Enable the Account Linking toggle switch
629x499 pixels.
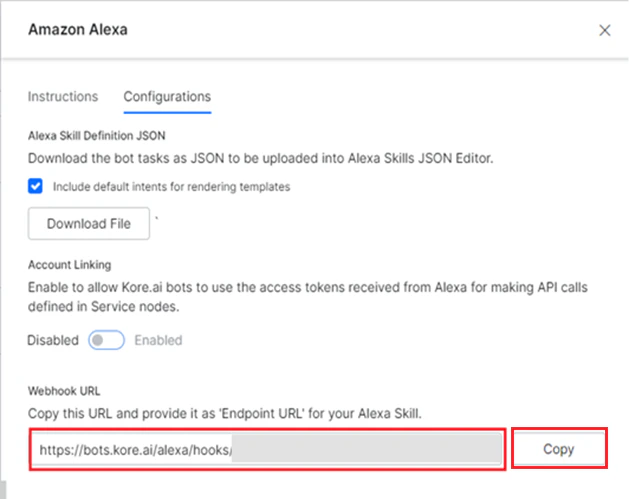pyautogui.click(x=106, y=340)
